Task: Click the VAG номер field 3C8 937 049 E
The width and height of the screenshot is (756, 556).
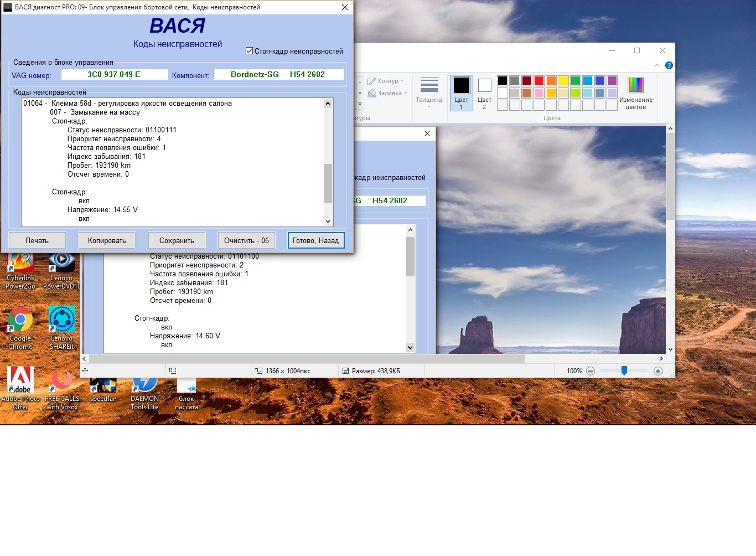Action: click(114, 74)
